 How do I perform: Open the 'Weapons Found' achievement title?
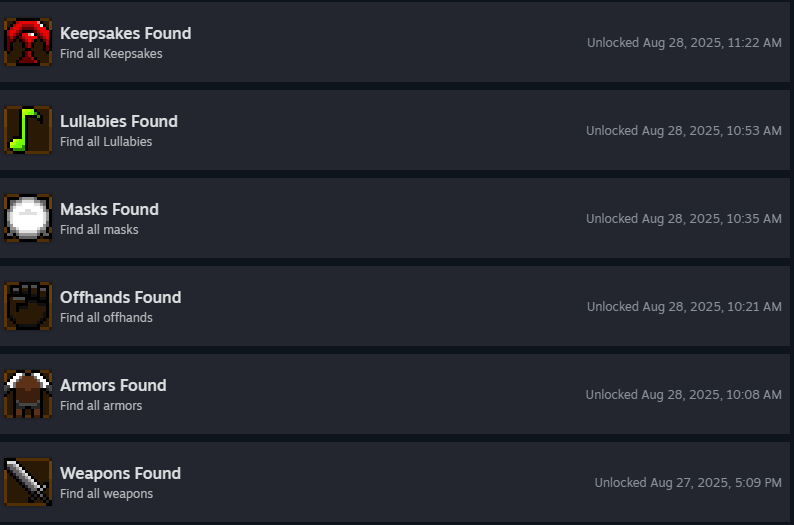click(x=120, y=473)
